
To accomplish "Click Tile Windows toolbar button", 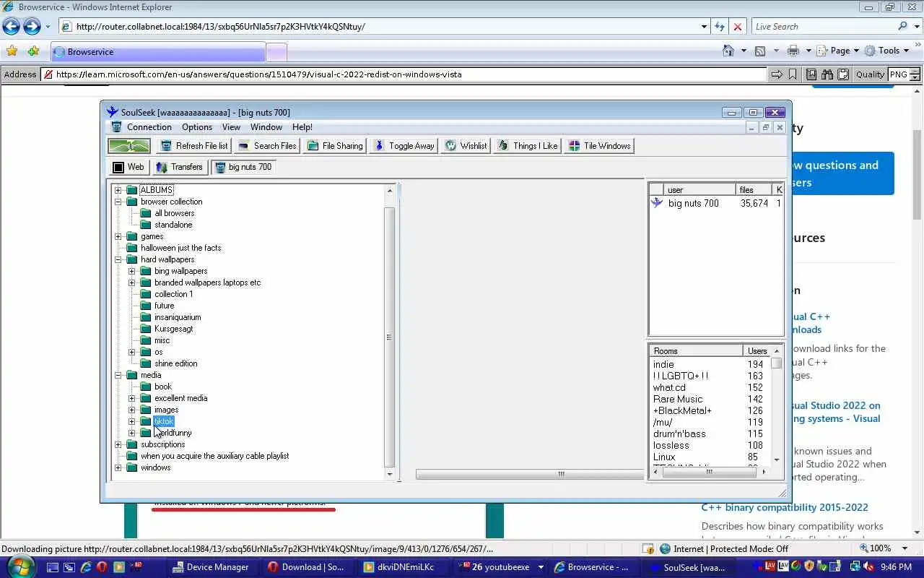I will coord(599,146).
